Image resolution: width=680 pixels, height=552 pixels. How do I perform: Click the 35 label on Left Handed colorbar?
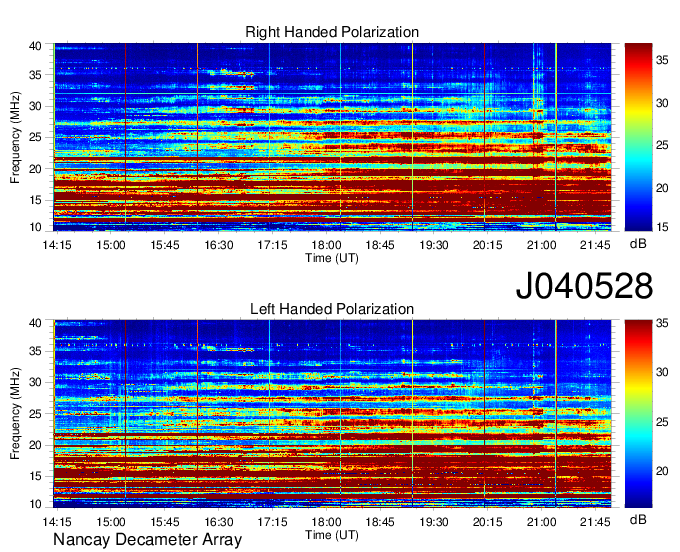coord(662,323)
